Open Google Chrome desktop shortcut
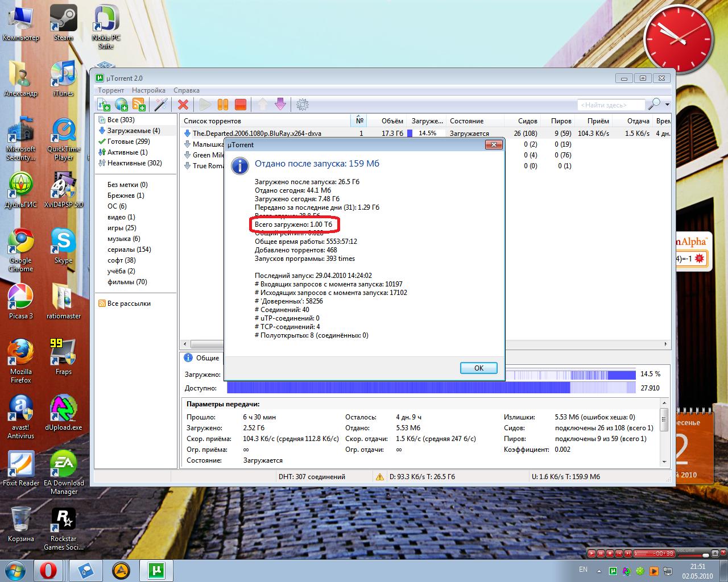 coord(20,250)
